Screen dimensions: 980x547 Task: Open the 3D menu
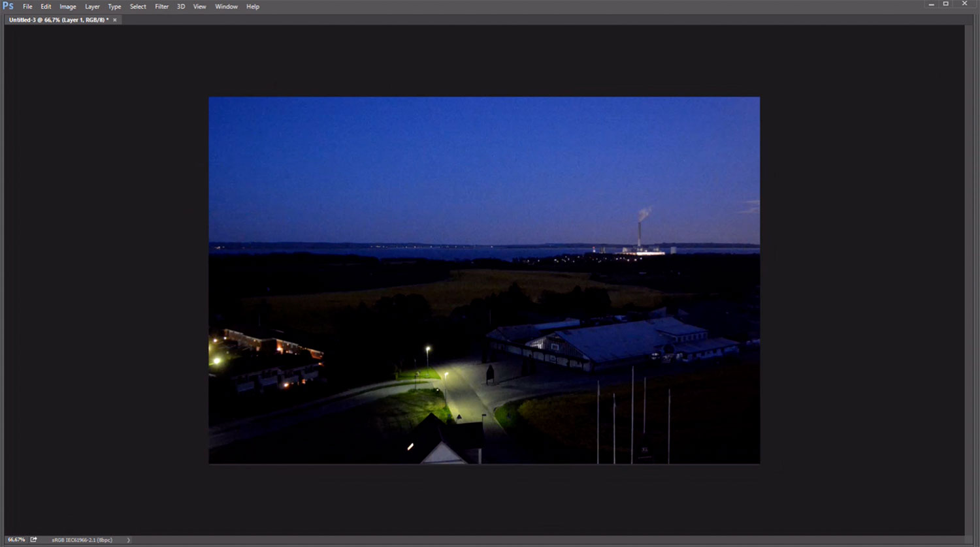tap(181, 7)
